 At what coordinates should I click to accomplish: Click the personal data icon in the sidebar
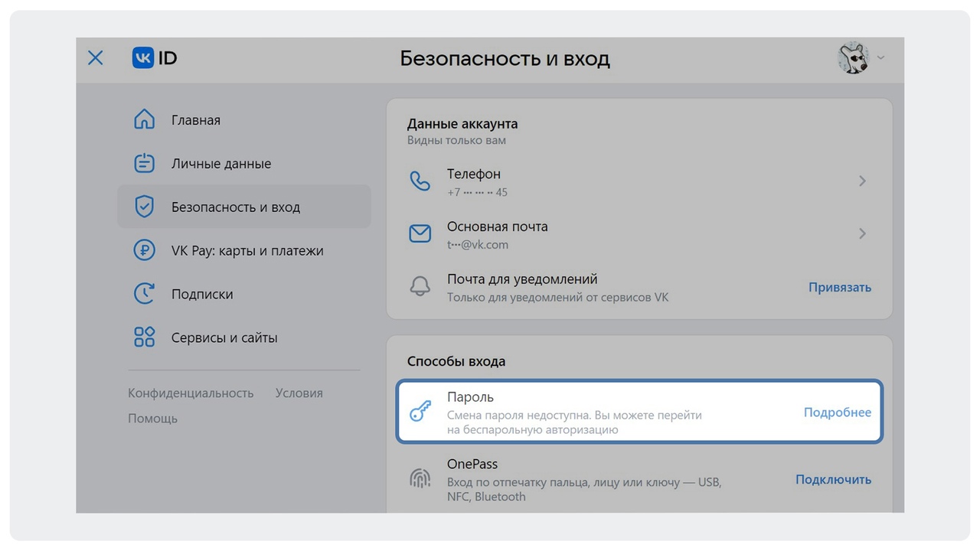coord(144,164)
